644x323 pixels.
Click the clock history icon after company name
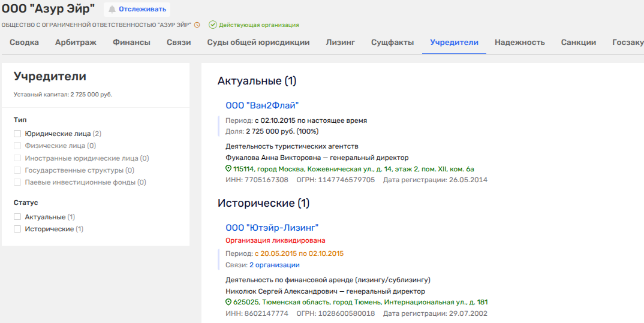click(197, 25)
